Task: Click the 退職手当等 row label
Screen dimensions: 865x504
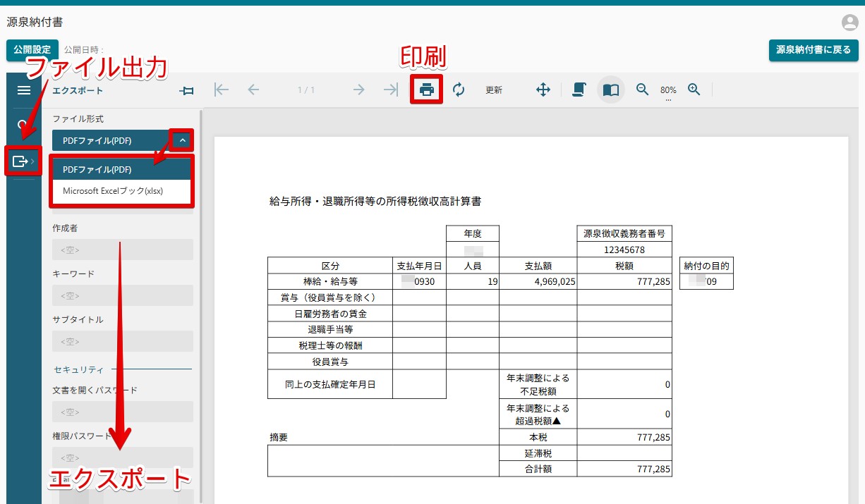Action: [x=330, y=329]
